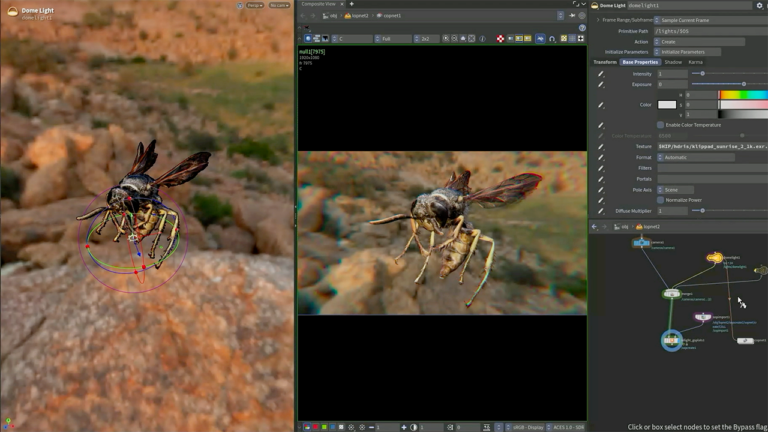Screen dimensions: 768x432
Task: Open the Dome Light parameter gear menu
Action: point(760,5)
